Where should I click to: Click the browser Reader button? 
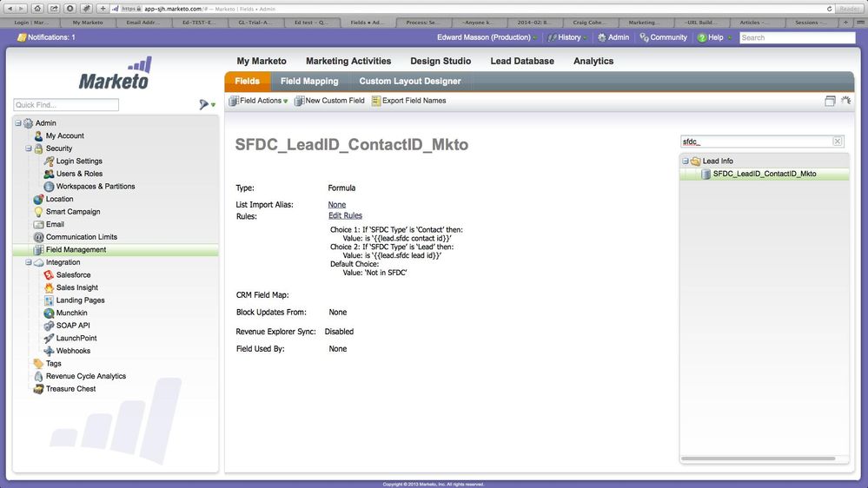tap(849, 9)
